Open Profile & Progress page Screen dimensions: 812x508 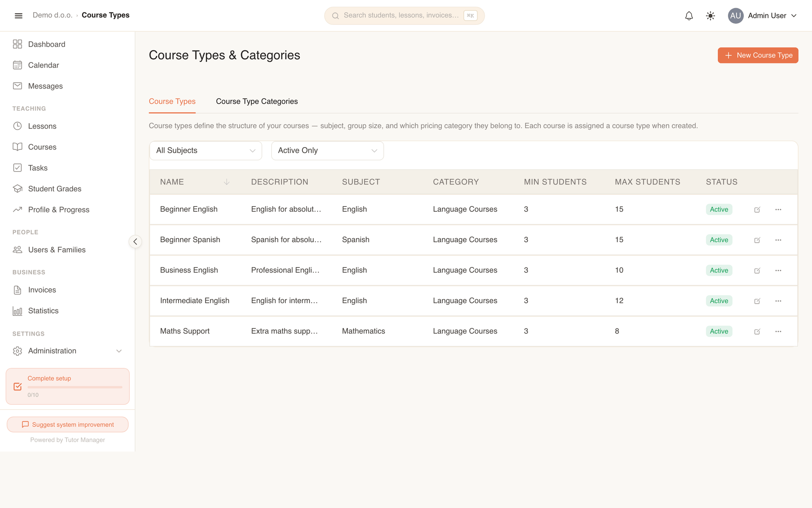point(67,209)
